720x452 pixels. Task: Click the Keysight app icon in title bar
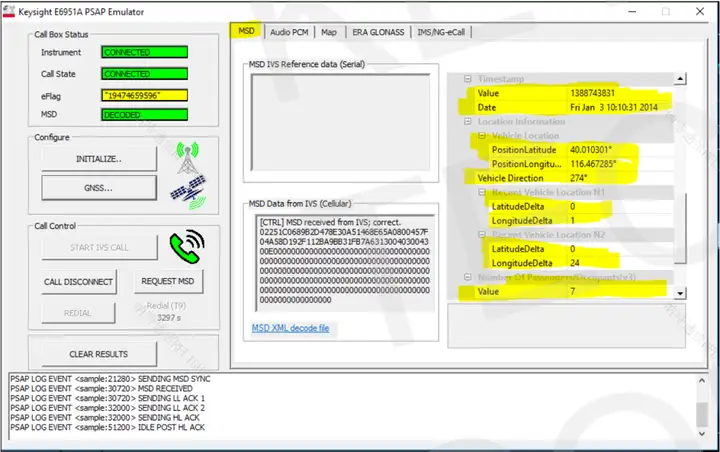9,11
